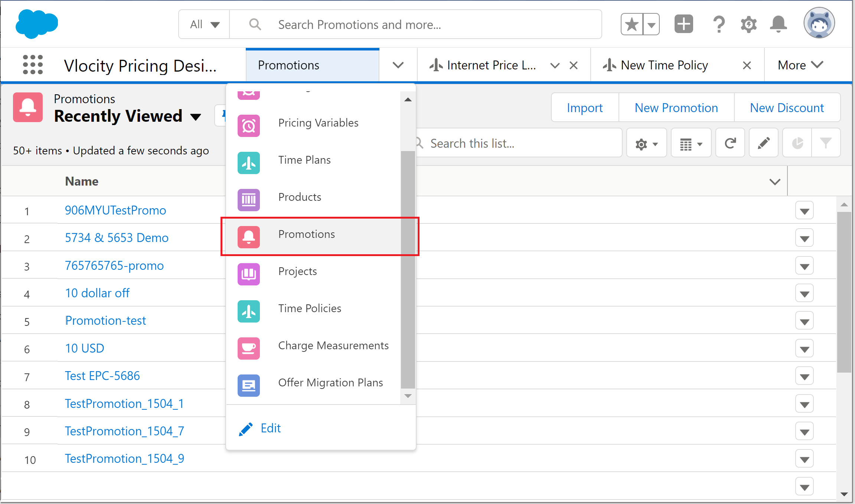The image size is (855, 504).
Task: Click the charts pie icon
Action: point(797,143)
